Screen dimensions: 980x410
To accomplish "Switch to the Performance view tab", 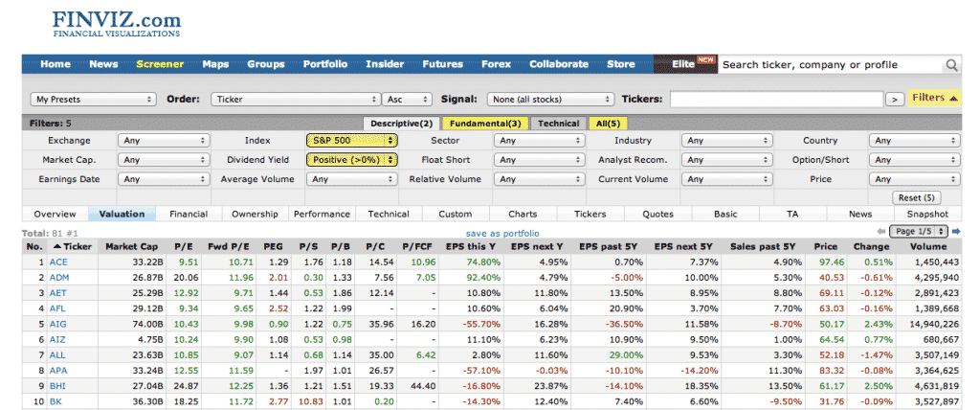I will [x=322, y=214].
